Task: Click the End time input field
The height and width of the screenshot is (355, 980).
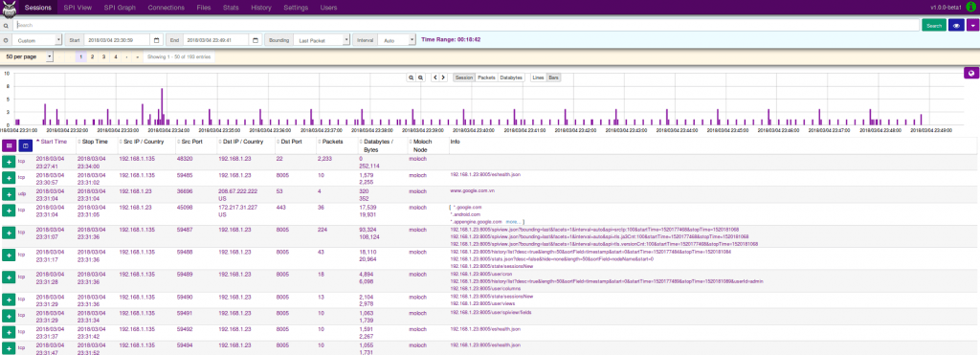Action: coord(216,40)
